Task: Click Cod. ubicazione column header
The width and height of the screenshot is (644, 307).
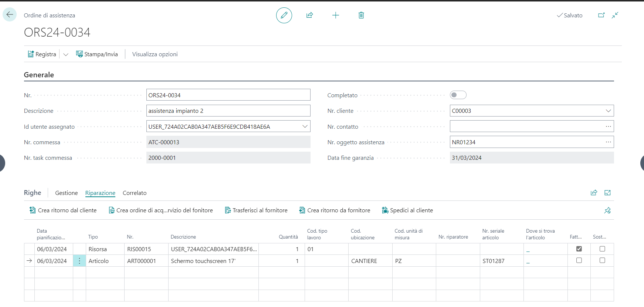Action: point(363,234)
